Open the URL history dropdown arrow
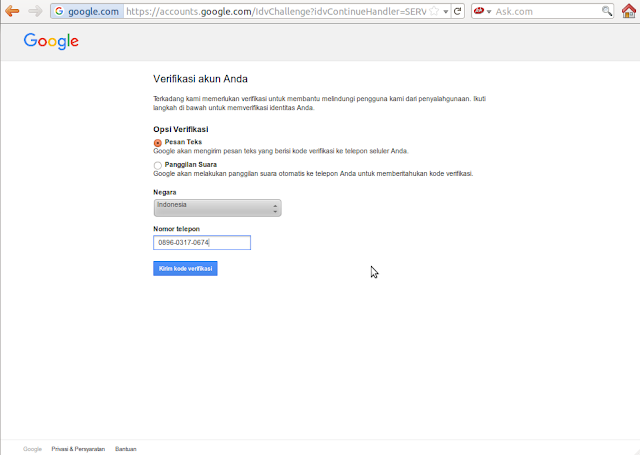The image size is (640, 455). click(446, 11)
